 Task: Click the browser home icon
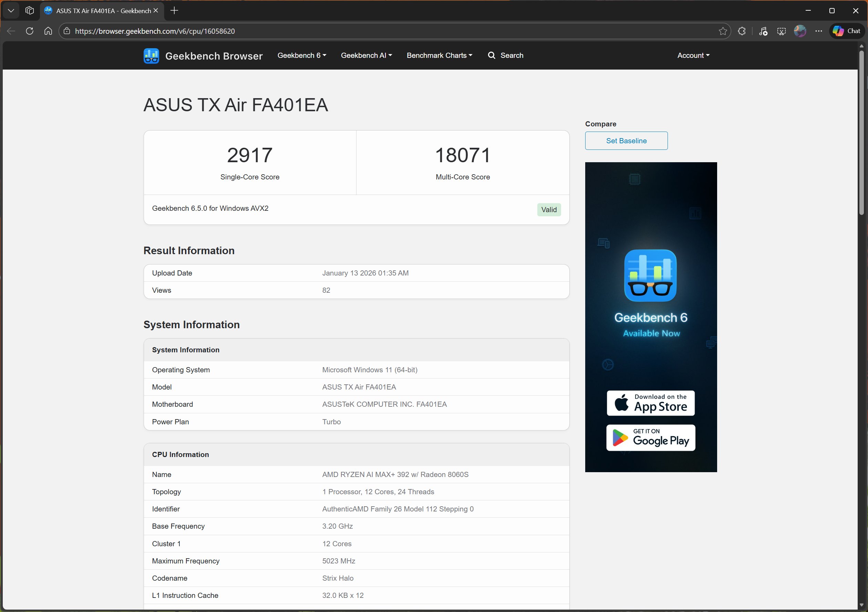point(48,31)
